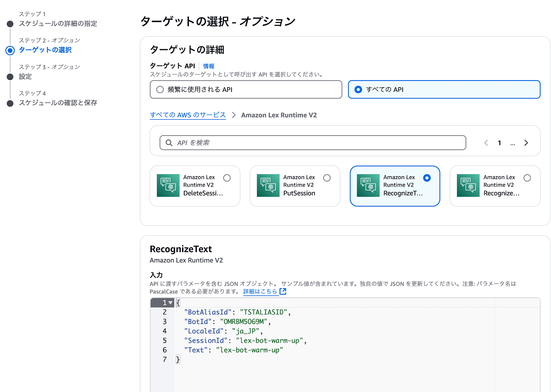Click the breadcrumb separator chevron
551x392 pixels.
pos(234,115)
